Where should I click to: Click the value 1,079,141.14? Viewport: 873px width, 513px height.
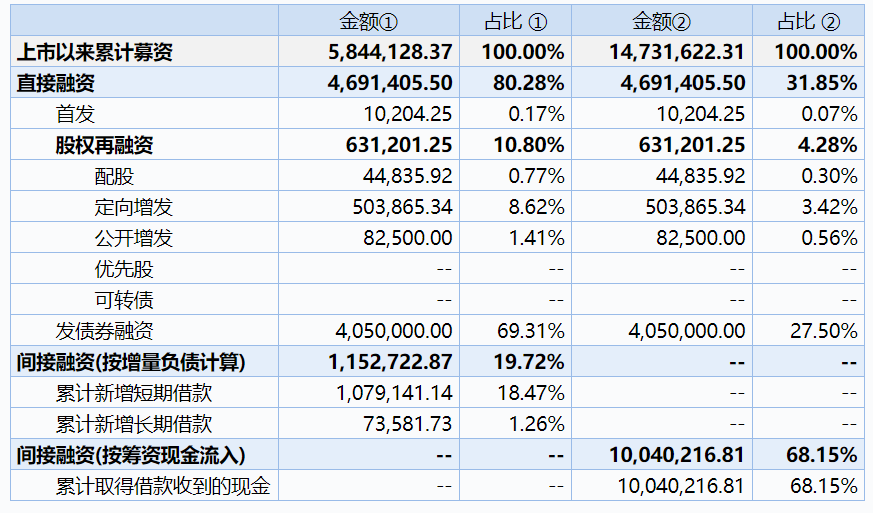[x=395, y=393]
